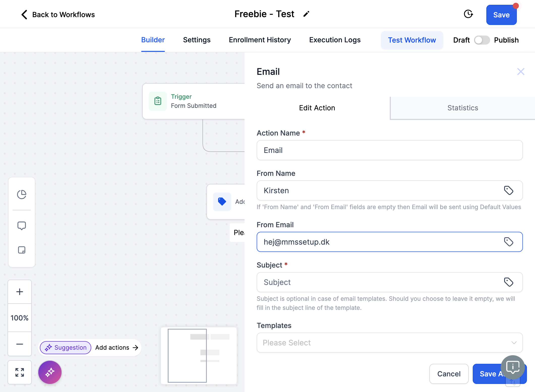Add sticky note icon in left sidebar
The height and width of the screenshot is (392, 535).
[x=22, y=250]
